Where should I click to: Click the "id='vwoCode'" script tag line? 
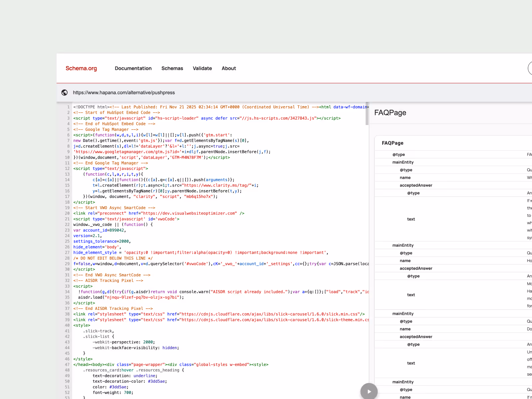click(126, 219)
